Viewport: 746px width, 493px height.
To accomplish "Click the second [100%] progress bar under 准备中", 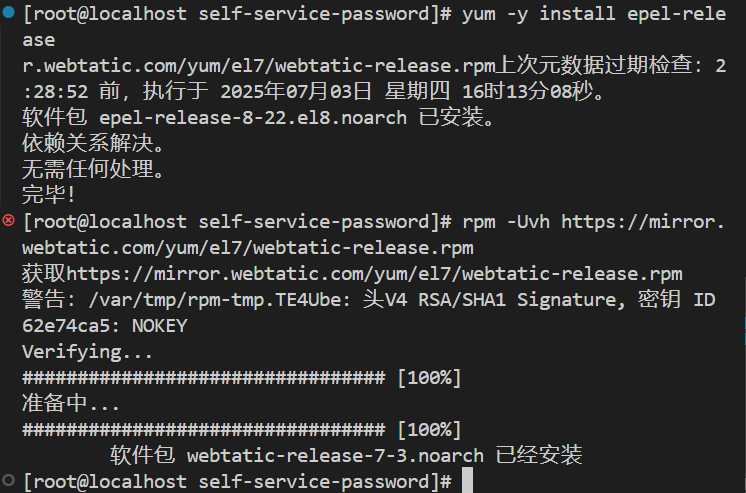I will tap(242, 430).
